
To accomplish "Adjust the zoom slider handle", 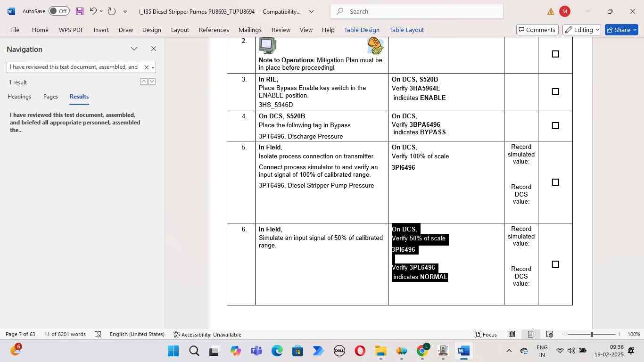I will (x=592, y=334).
